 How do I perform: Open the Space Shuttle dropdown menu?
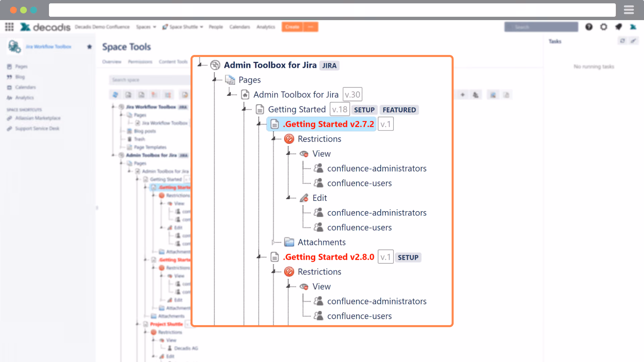pos(183,27)
